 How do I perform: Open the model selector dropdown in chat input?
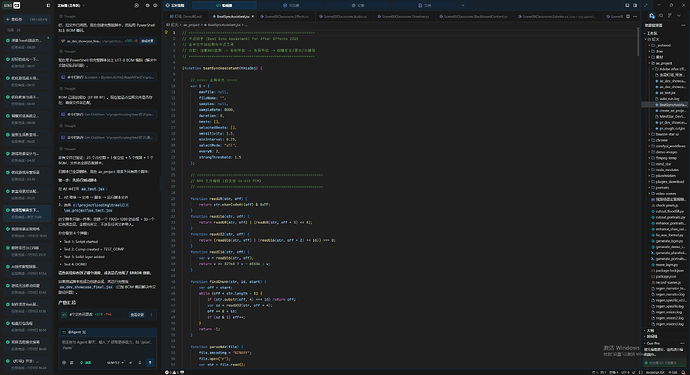click(x=115, y=363)
